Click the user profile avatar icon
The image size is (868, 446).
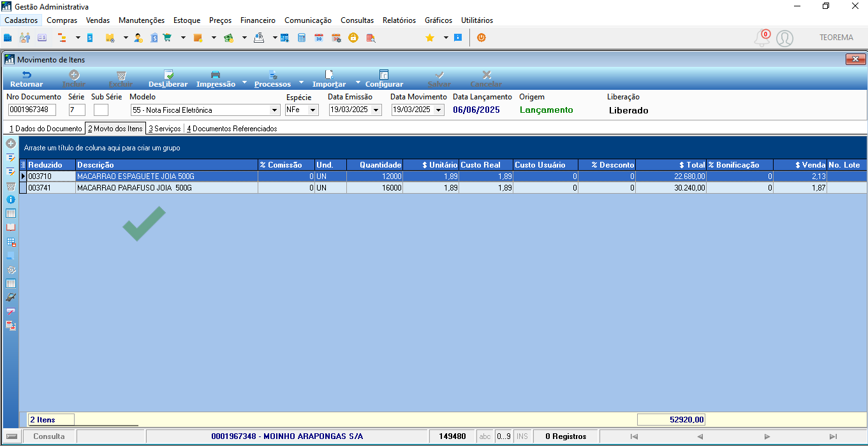(x=784, y=38)
